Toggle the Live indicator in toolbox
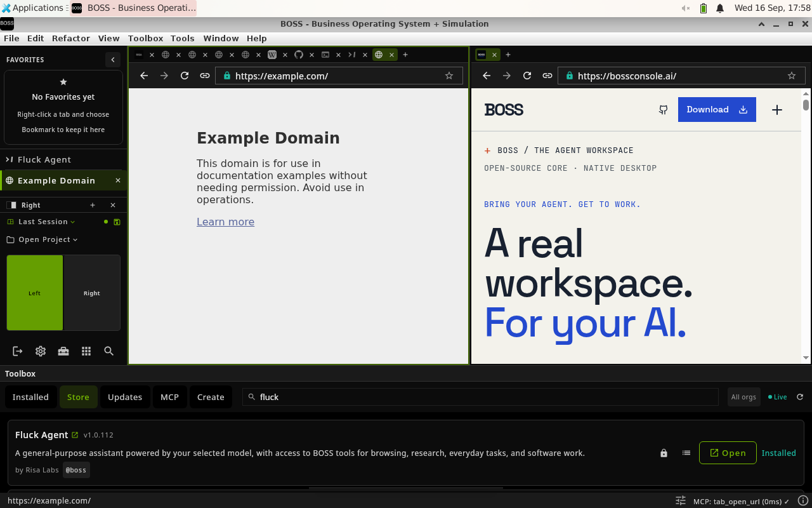The image size is (812, 508). coord(777,397)
